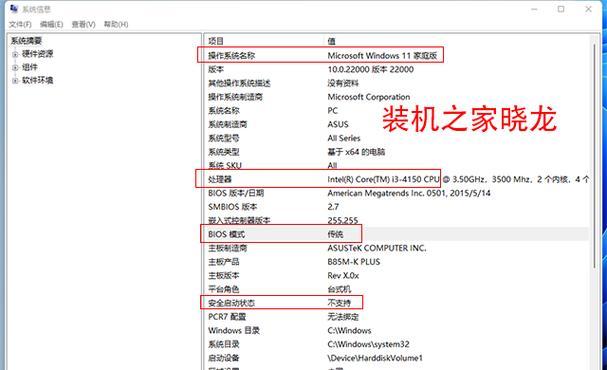Click the System Information app icon in title bar
Image resolution: width=607 pixels, height=370 pixels.
click(14, 9)
